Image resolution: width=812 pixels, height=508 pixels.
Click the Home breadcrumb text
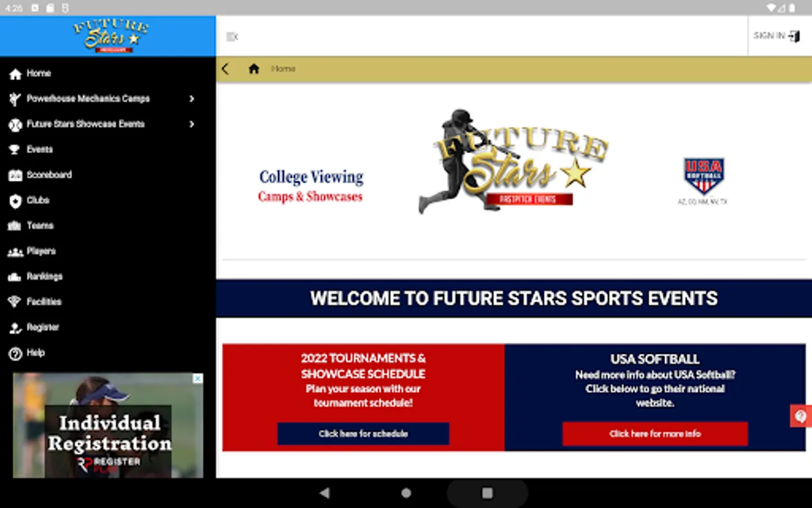tap(283, 69)
